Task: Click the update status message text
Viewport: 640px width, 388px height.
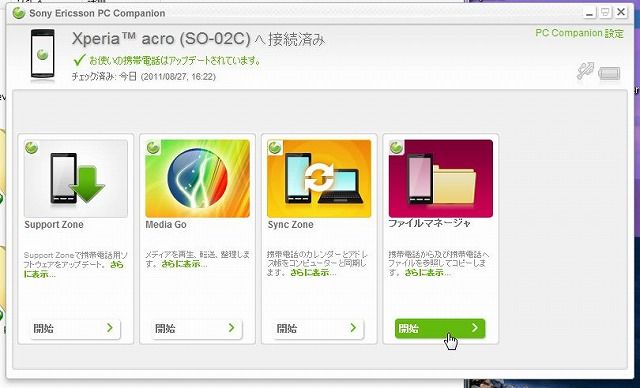Action: pos(175,61)
